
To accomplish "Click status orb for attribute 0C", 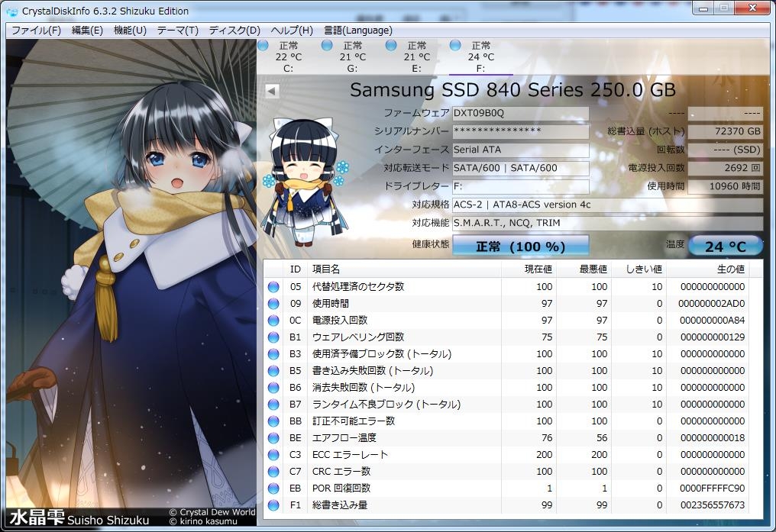I will (x=273, y=321).
